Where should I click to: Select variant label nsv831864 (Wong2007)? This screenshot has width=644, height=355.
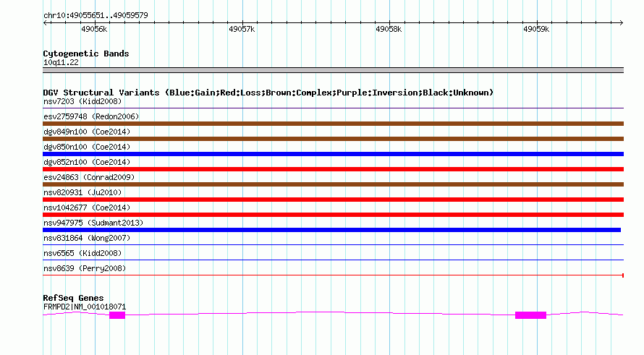pos(87,238)
